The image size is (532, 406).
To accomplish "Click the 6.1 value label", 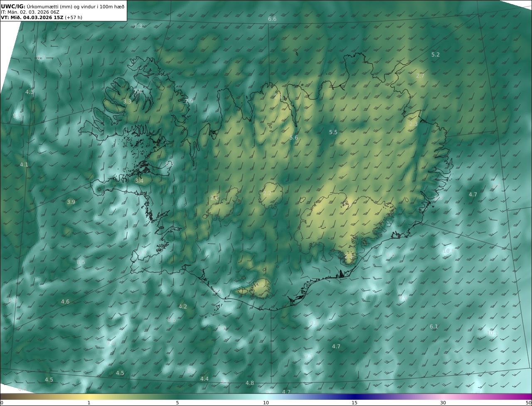I will click(434, 326).
